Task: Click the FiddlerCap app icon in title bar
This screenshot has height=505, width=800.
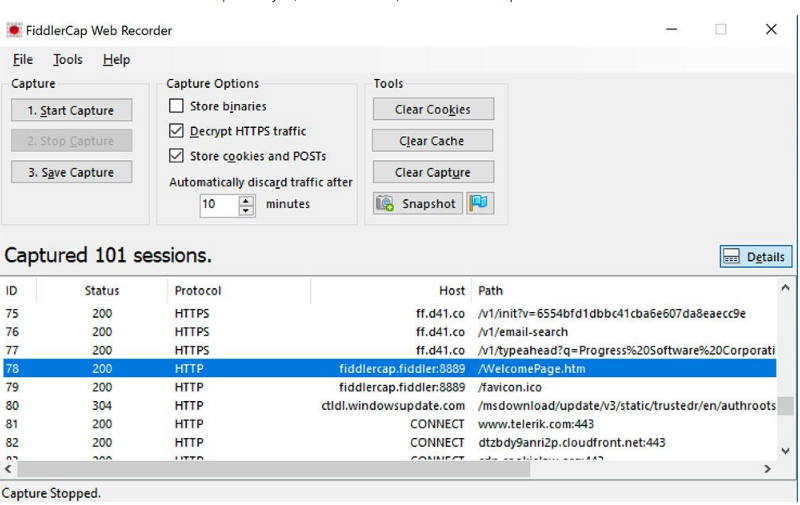Action: click(14, 30)
